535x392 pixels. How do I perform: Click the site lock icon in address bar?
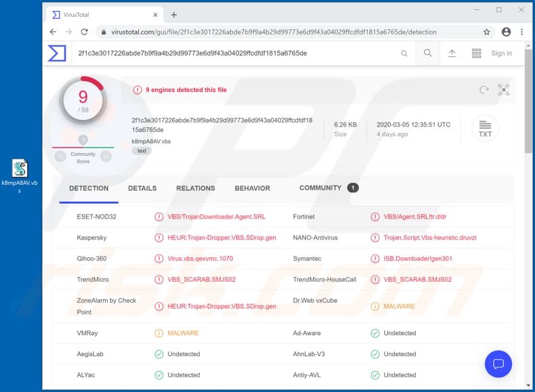[x=104, y=32]
